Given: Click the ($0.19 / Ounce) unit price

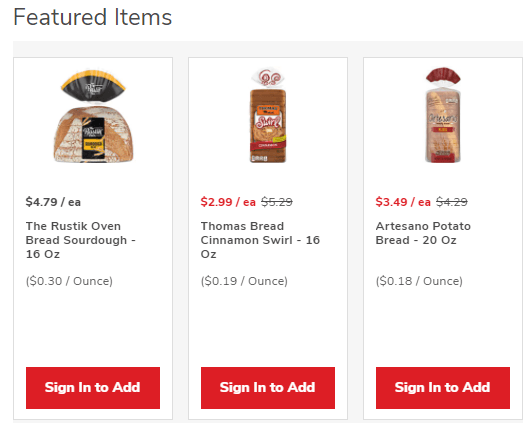Looking at the screenshot, I should tap(244, 281).
